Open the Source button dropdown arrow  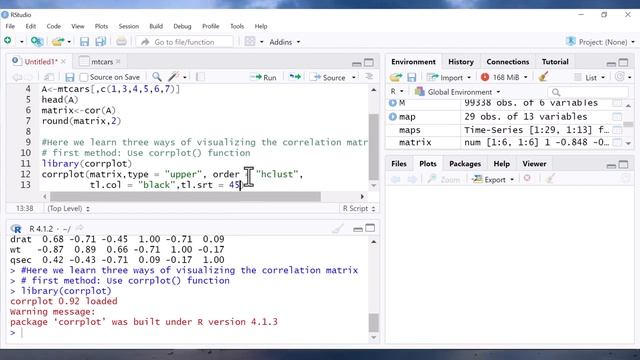tap(353, 77)
